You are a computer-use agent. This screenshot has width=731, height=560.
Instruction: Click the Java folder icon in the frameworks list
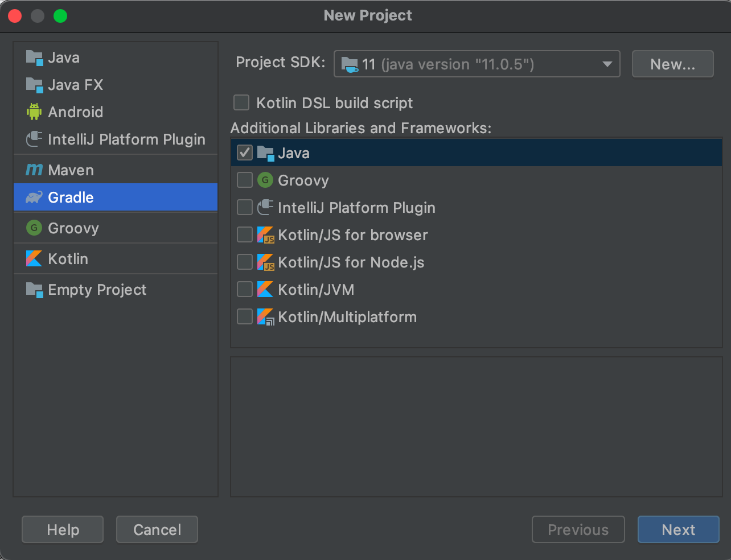pyautogui.click(x=265, y=153)
